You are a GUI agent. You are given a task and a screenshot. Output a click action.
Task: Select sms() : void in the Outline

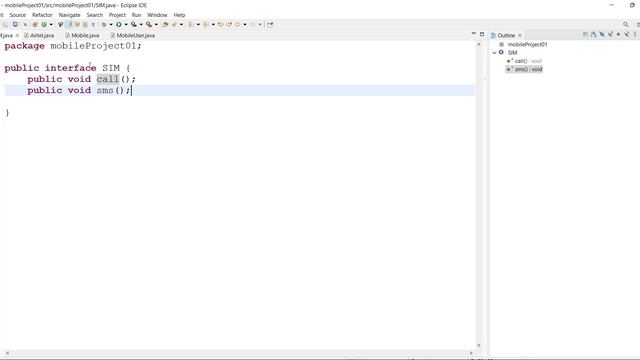[528, 69]
